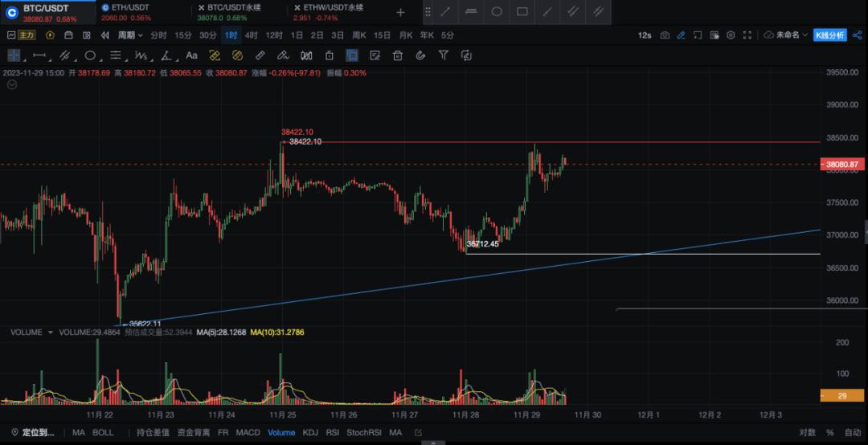The width and height of the screenshot is (868, 445).
Task: Enter fullscreen mode with expand icon
Action: [x=748, y=35]
